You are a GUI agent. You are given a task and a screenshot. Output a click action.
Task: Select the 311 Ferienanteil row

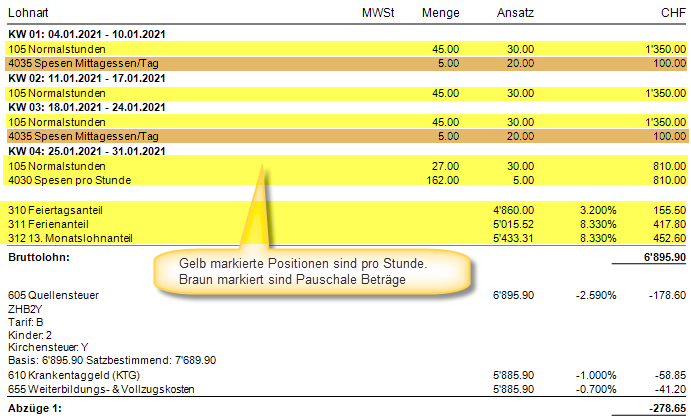50,224
